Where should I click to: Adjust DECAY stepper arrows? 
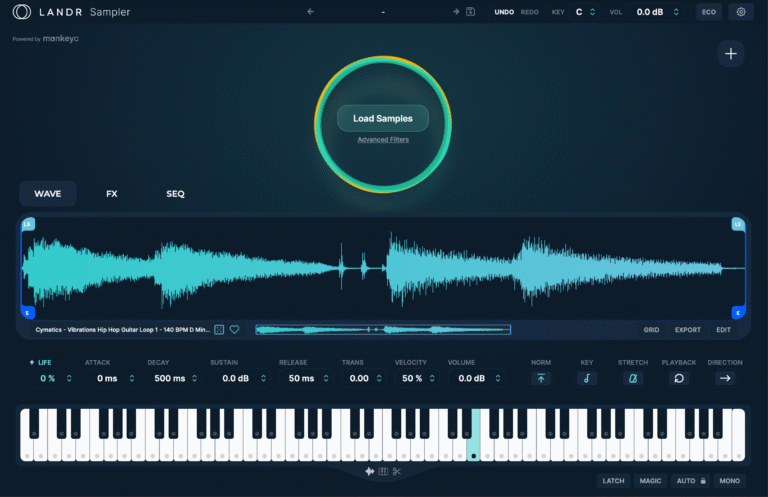(194, 378)
